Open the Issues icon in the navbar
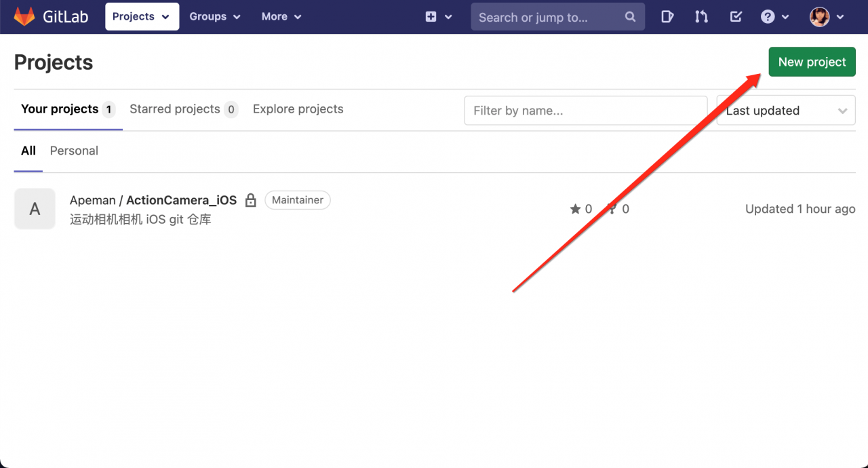The image size is (868, 468). [667, 16]
